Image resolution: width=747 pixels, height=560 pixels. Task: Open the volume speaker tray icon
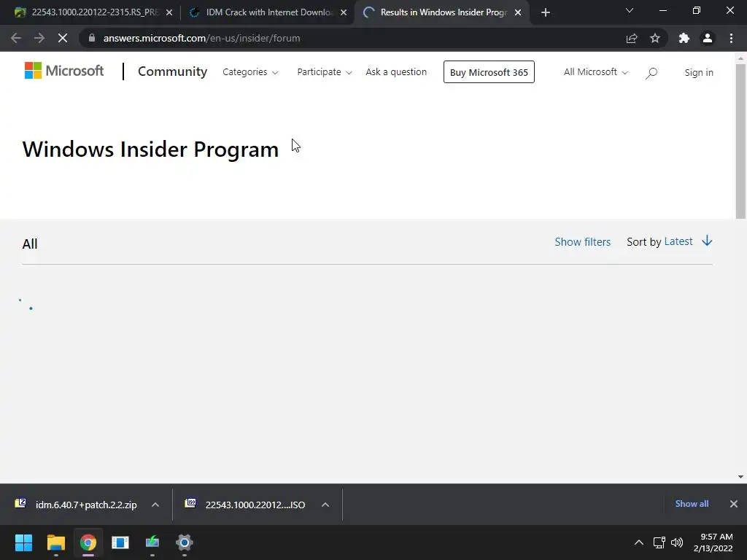point(677,542)
